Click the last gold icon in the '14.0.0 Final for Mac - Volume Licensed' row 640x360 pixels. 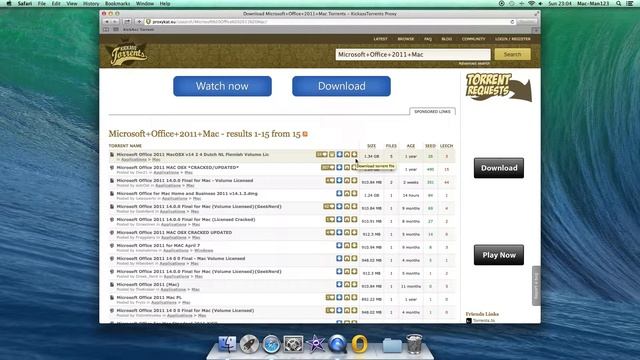coord(354,180)
